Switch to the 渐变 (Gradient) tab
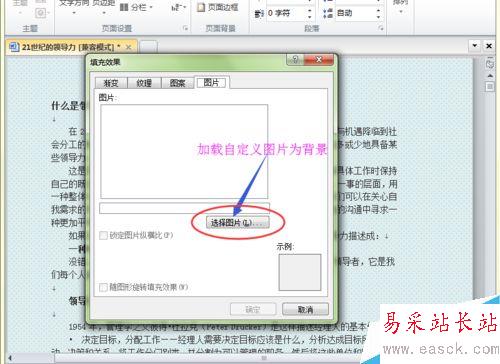500x364 pixels. click(111, 83)
